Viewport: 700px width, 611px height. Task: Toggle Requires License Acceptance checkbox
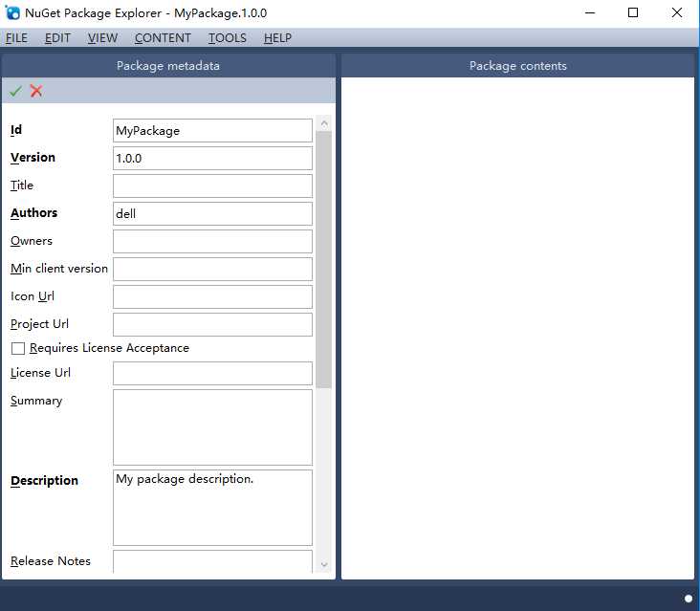click(18, 348)
